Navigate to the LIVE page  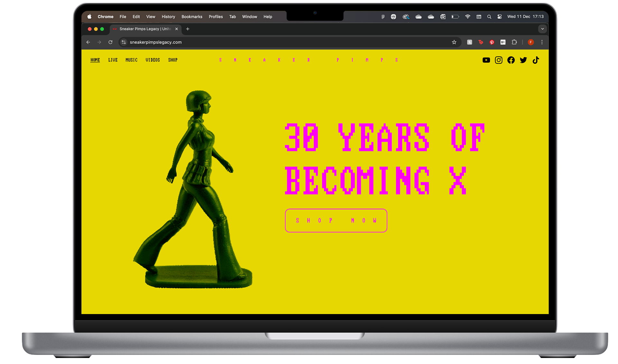coord(113,60)
